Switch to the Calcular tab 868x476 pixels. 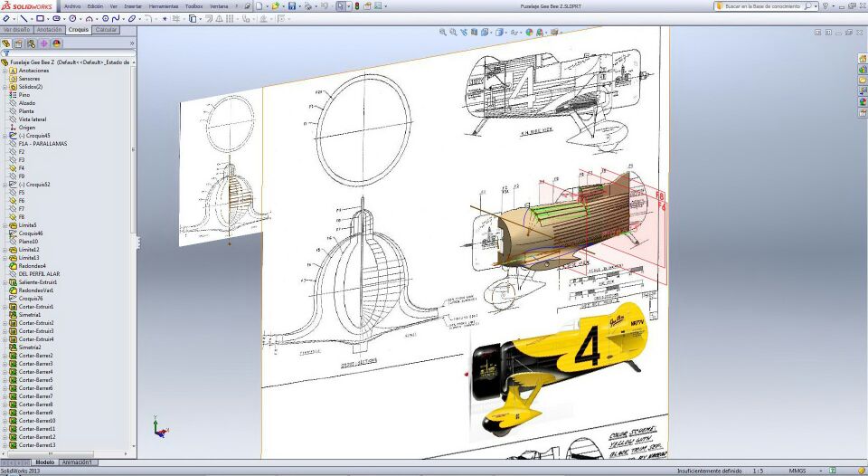(x=106, y=30)
